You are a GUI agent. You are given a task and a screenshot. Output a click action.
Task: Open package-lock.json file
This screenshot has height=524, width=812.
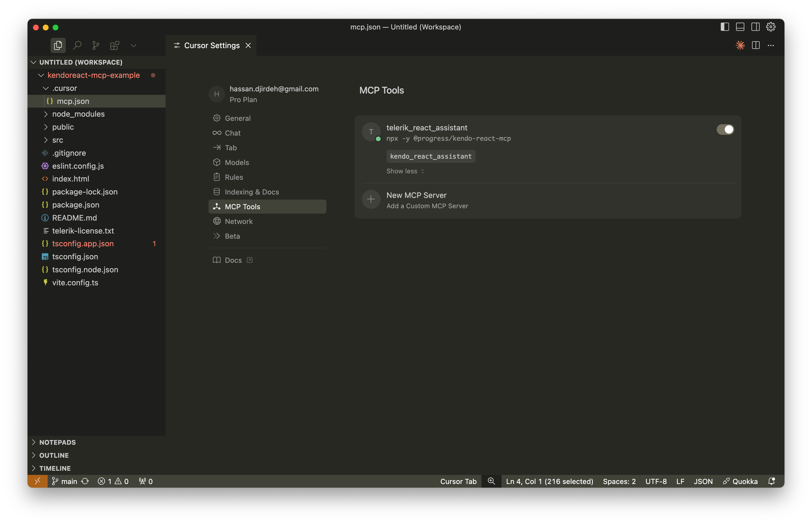tap(96, 192)
